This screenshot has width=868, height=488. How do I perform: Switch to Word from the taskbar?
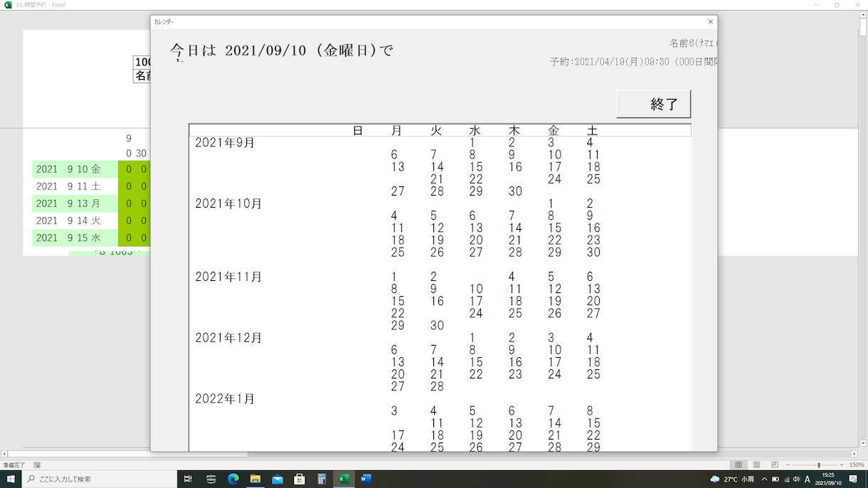pos(366,479)
